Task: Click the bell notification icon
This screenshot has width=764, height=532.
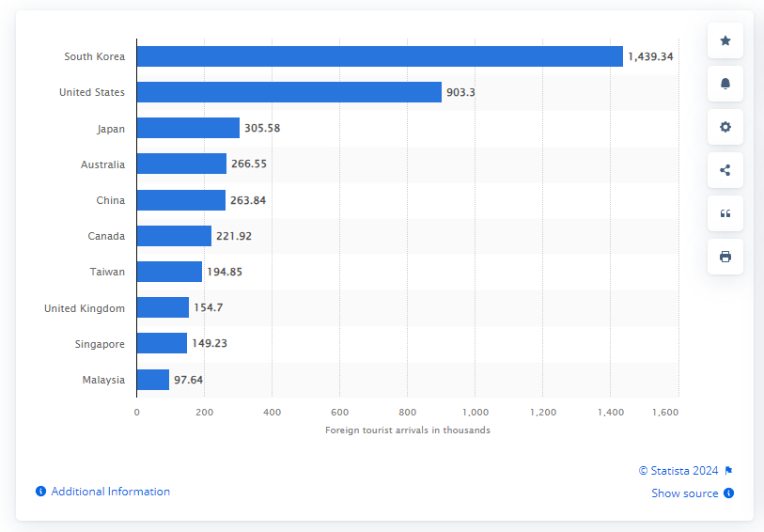Action: pyautogui.click(x=725, y=84)
